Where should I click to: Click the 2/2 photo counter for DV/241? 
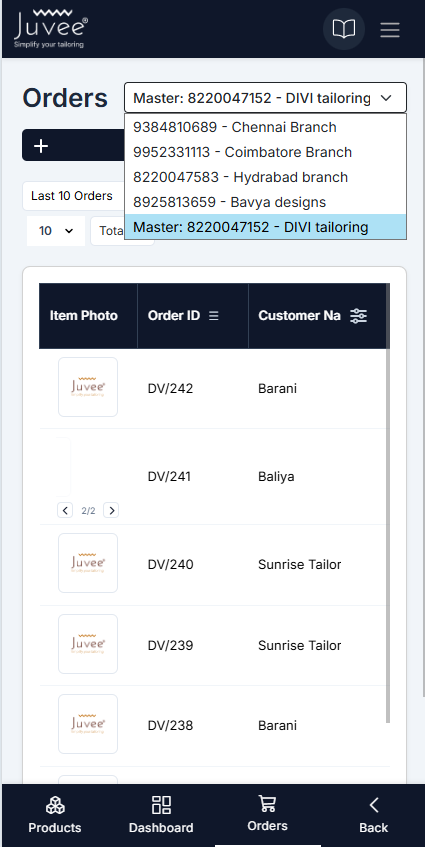tap(88, 510)
